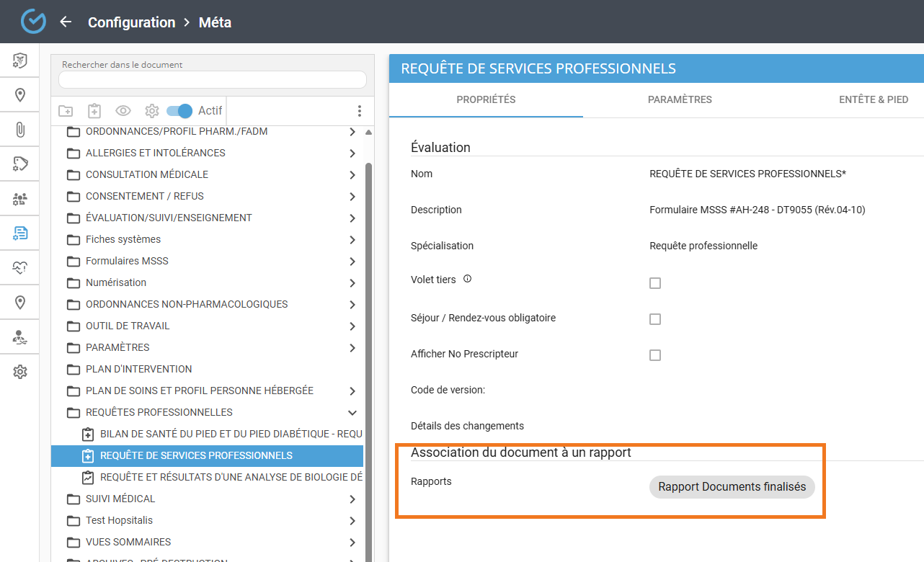Click the back arrow in header
Screen dimensions: 924x562
(x=66, y=22)
